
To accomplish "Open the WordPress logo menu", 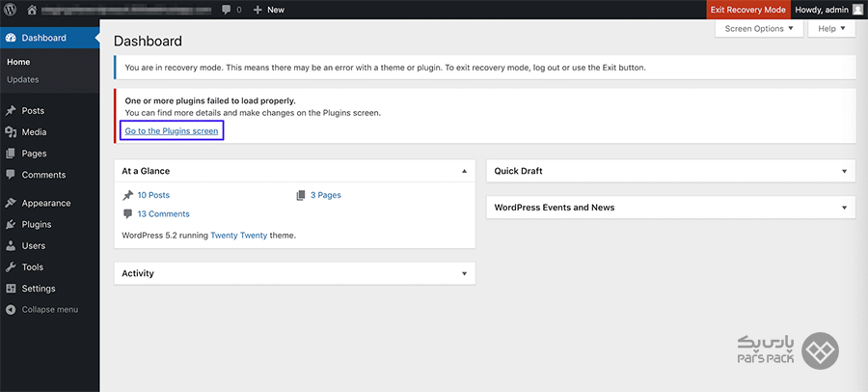I will coord(10,10).
